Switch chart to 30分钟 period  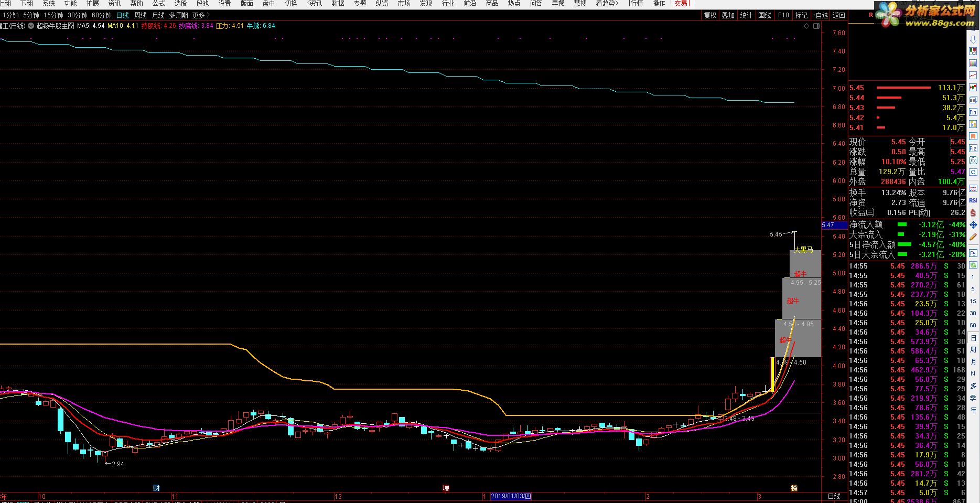click(x=78, y=16)
